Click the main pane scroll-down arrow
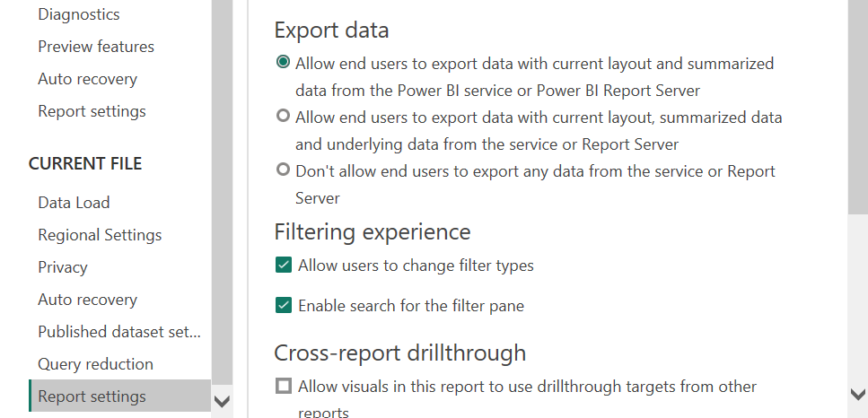This screenshot has height=418, width=868. click(x=858, y=394)
